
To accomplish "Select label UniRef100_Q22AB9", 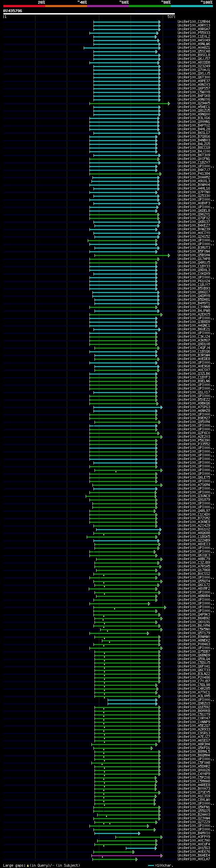I will tap(194, 541).
